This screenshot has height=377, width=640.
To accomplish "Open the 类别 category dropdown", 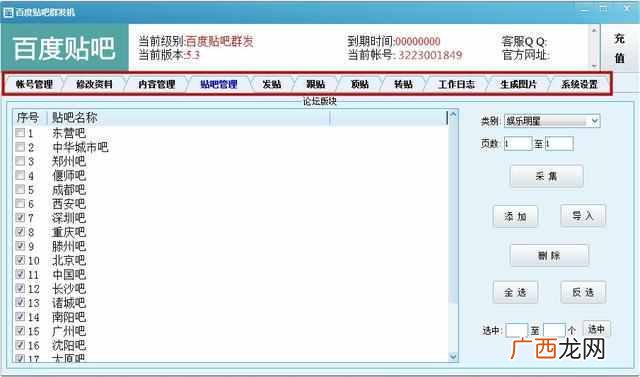I will click(552, 121).
